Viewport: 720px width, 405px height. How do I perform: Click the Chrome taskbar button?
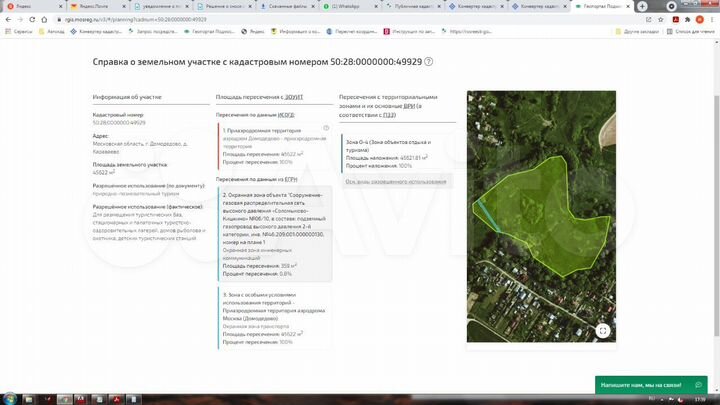tap(64, 399)
